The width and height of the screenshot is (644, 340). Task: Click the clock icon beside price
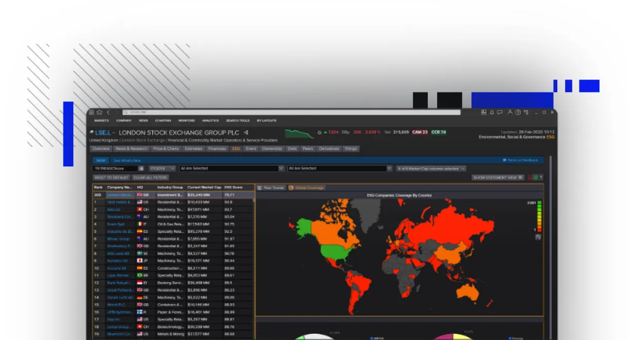(319, 132)
